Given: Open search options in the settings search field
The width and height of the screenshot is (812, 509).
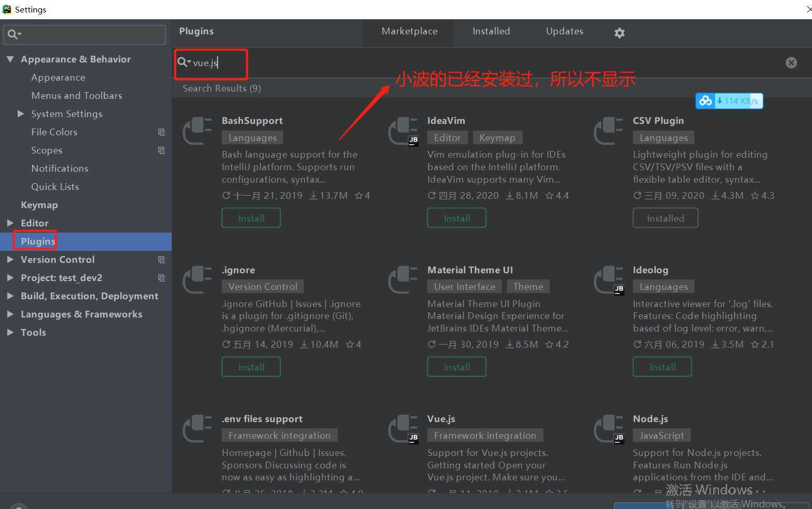Looking at the screenshot, I should coord(14,34).
